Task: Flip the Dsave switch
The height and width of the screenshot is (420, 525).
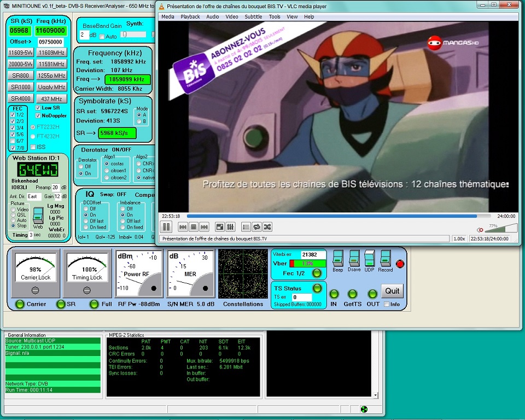Action: (x=354, y=259)
